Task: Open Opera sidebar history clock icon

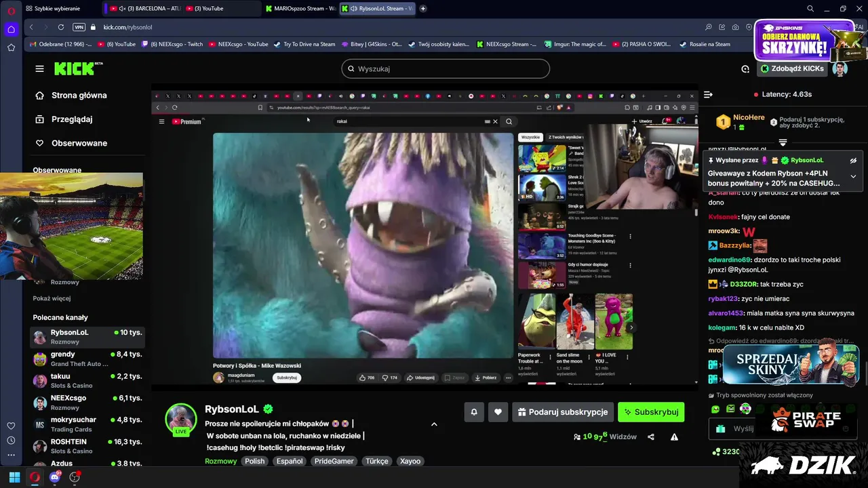Action: [11, 441]
